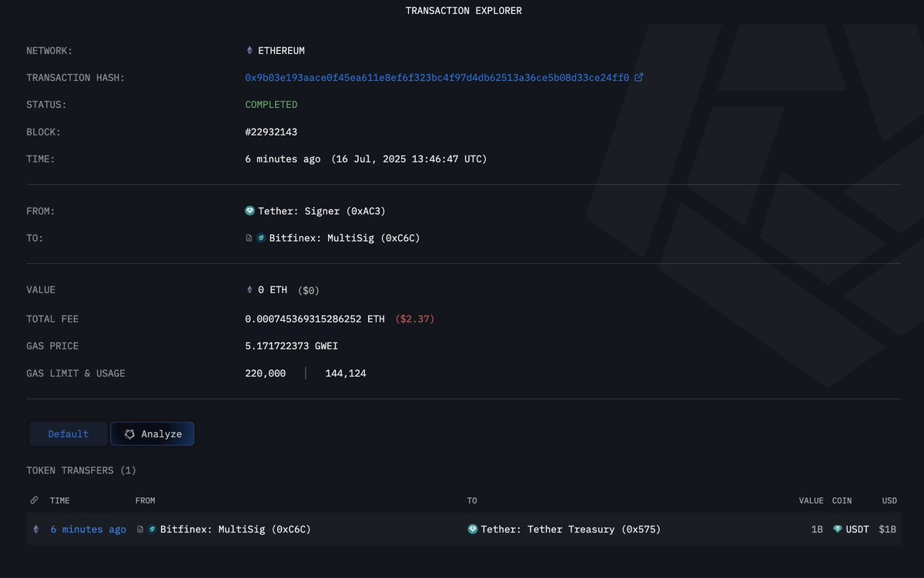
Task: Open Tether: Tether Treasury (0x575) address
Action: point(571,530)
